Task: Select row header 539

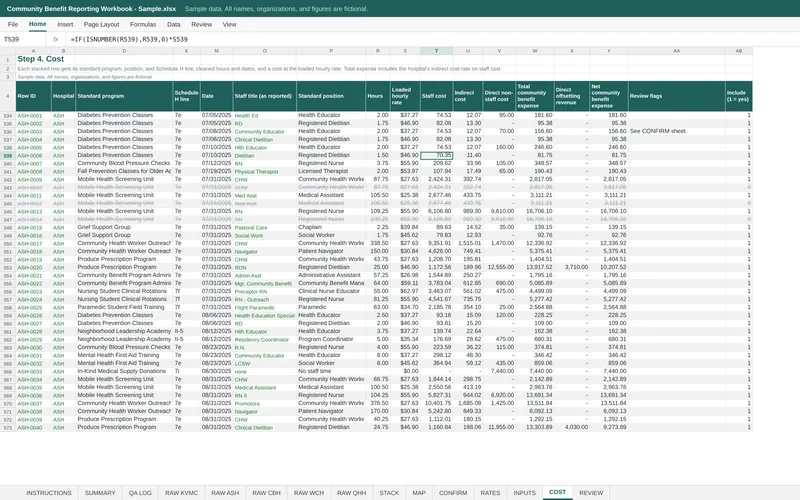Action: (8, 156)
